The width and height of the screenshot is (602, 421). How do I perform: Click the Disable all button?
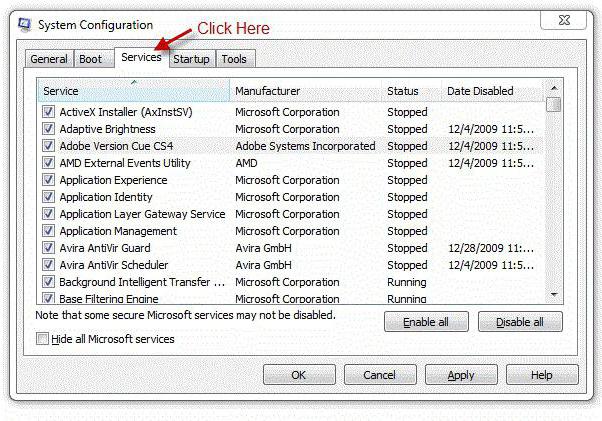[520, 322]
